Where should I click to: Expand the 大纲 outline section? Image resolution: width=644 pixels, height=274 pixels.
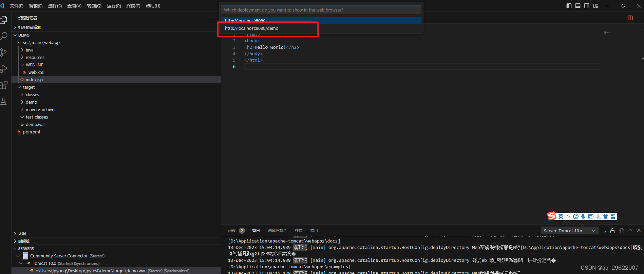pos(116,234)
